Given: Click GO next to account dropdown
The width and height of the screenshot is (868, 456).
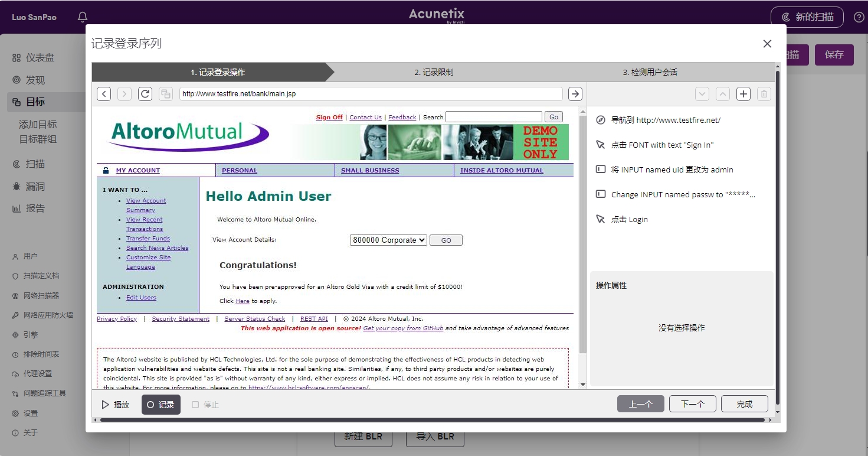Looking at the screenshot, I should pos(446,240).
